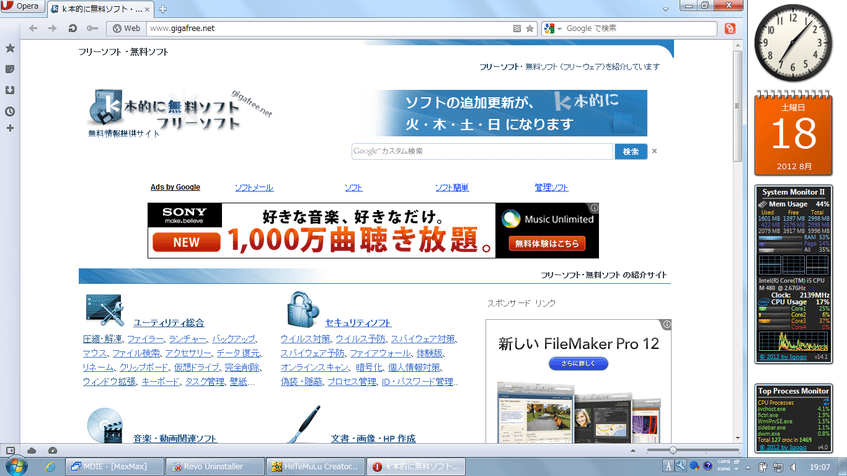The height and width of the screenshot is (476, 847).
Task: Open ユーティリティ総合 category link
Action: pyautogui.click(x=169, y=323)
